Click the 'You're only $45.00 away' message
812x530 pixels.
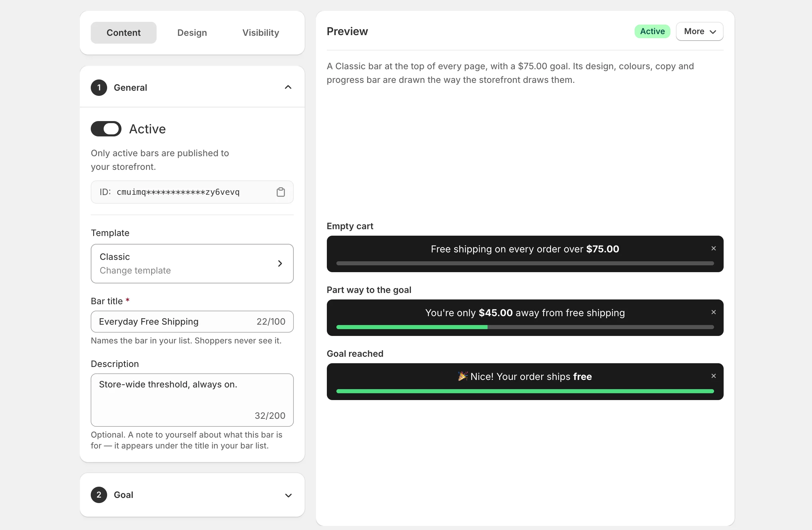point(525,313)
